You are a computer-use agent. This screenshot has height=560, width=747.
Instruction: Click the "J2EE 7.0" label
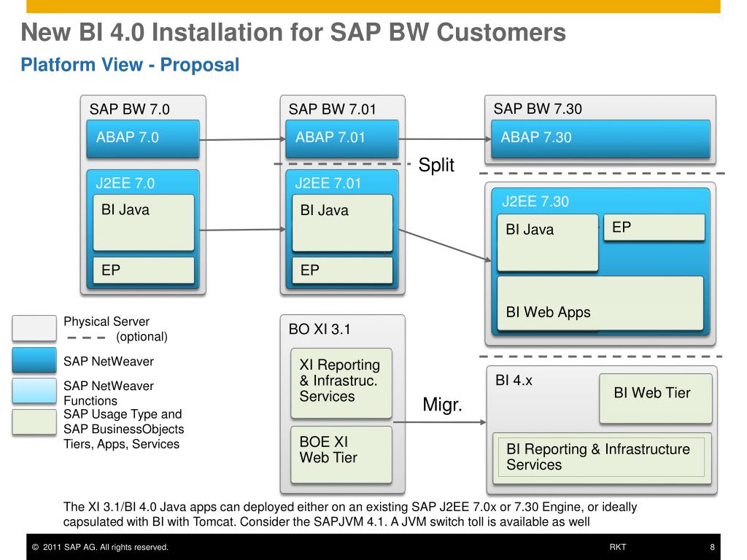coord(125,183)
